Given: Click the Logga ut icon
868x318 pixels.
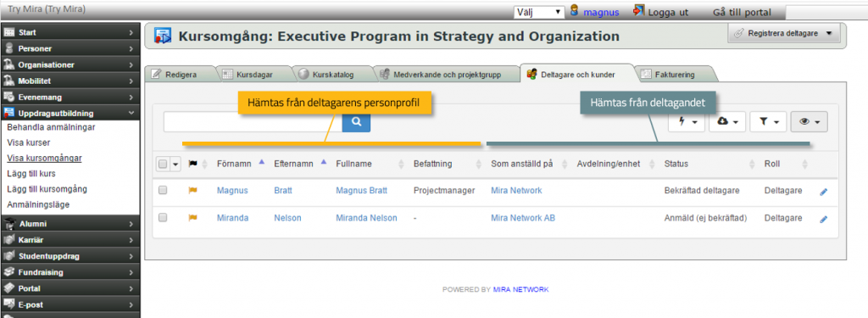Looking at the screenshot, I should 639,10.
